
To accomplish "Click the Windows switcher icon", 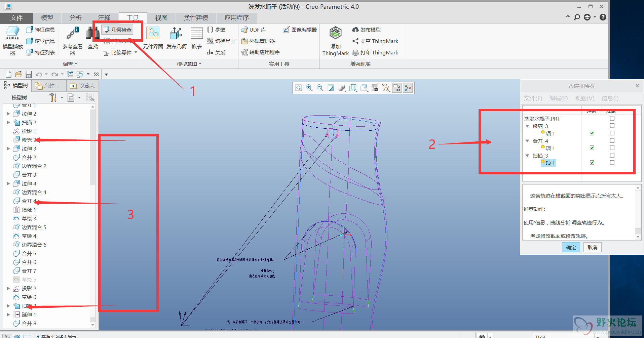I will (x=80, y=74).
